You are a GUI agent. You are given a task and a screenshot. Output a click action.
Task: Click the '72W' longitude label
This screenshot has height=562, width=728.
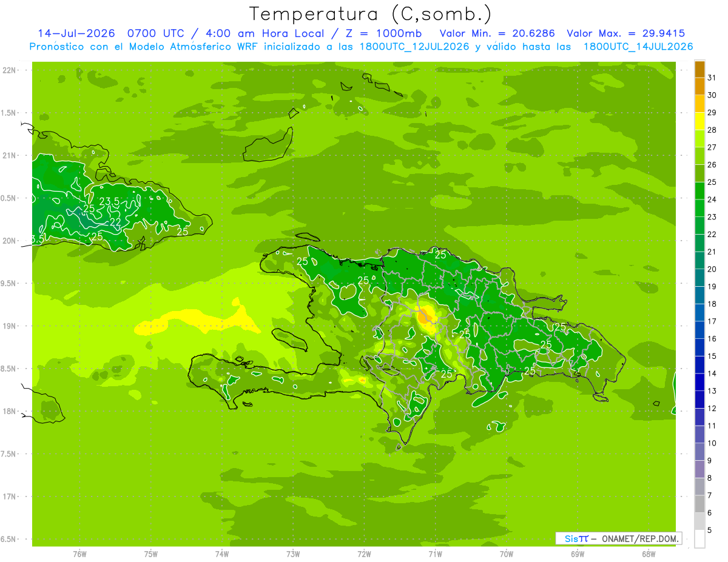coord(364,554)
